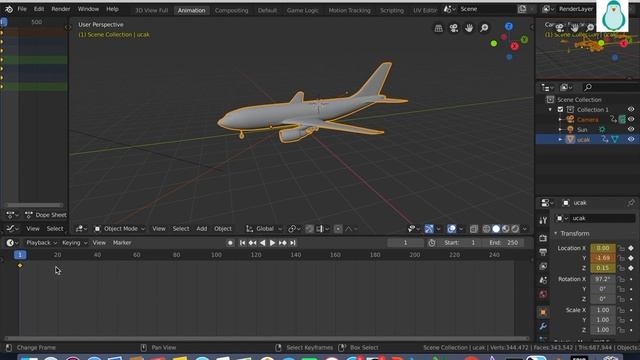This screenshot has width=640, height=360.
Task: Click the Blender logo menu icon
Action: point(9,9)
